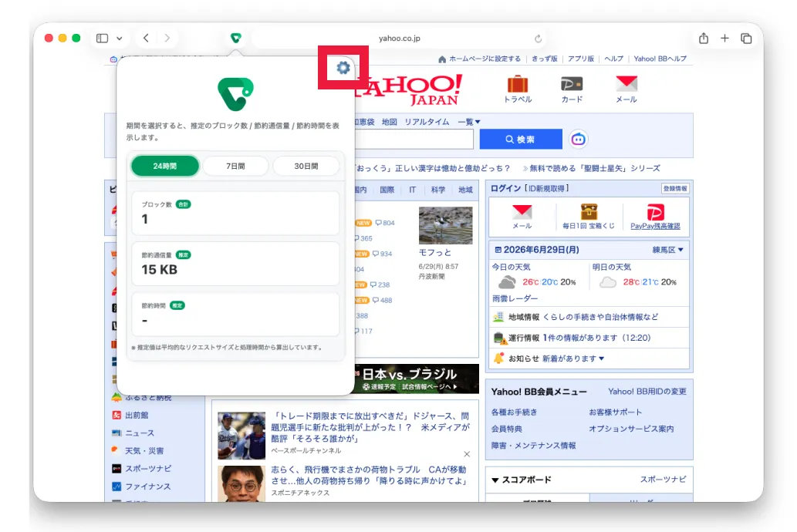Open the リアルタイム search link

coord(427,122)
